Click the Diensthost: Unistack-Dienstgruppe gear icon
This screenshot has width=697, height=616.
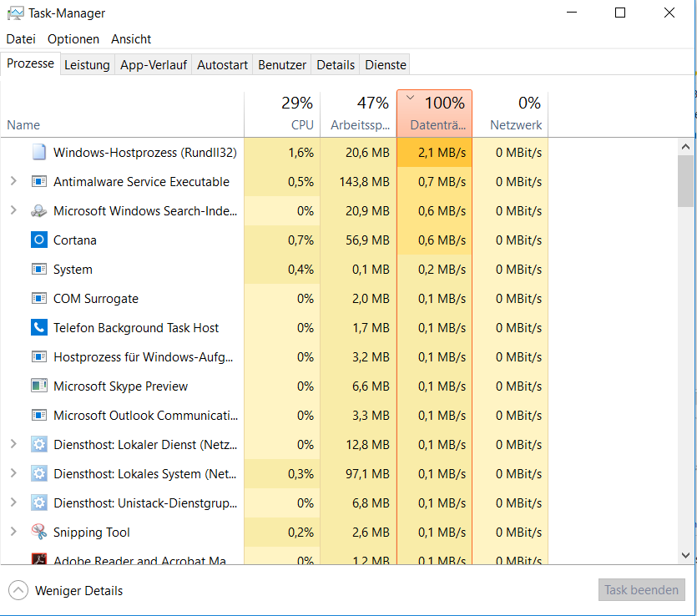point(39,502)
